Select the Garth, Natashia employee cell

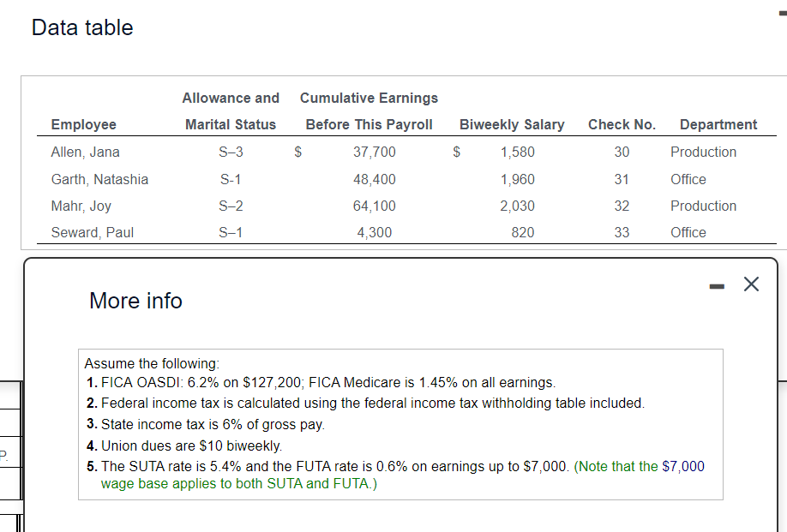(99, 179)
